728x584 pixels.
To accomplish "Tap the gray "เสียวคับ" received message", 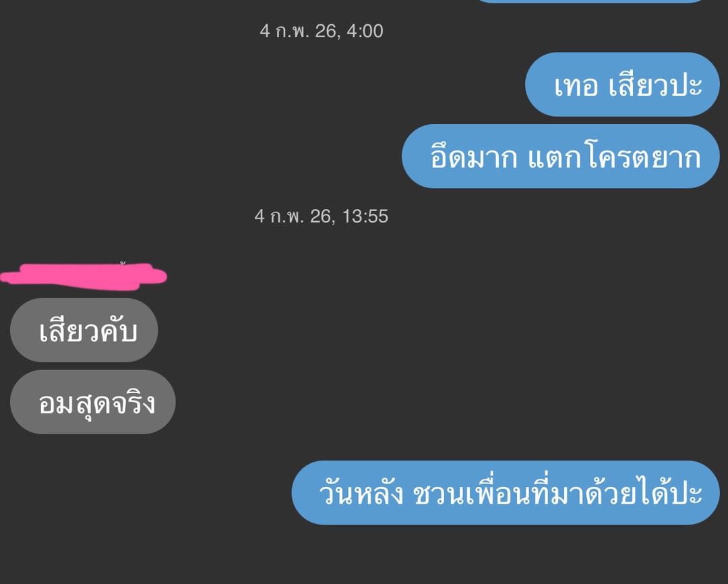I will pyautogui.click(x=84, y=330).
